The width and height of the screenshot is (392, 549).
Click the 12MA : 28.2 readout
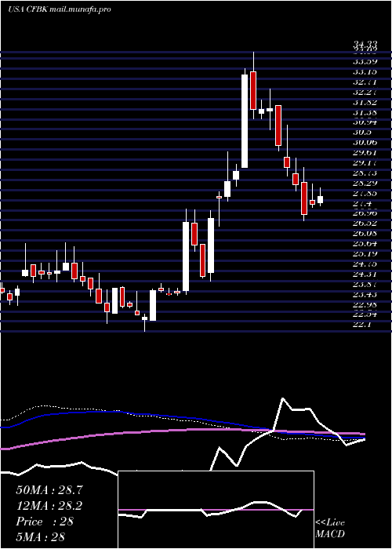[x=49, y=506]
